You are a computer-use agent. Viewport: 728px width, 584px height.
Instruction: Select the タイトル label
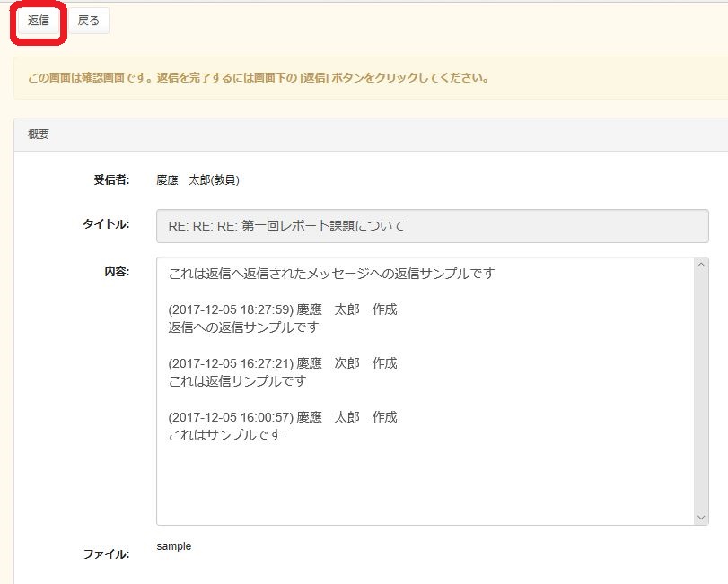click(x=106, y=224)
